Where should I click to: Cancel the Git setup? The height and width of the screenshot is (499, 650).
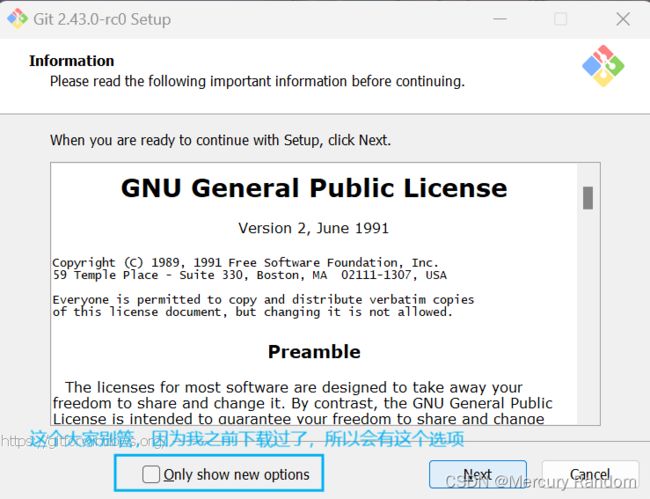[x=590, y=474]
